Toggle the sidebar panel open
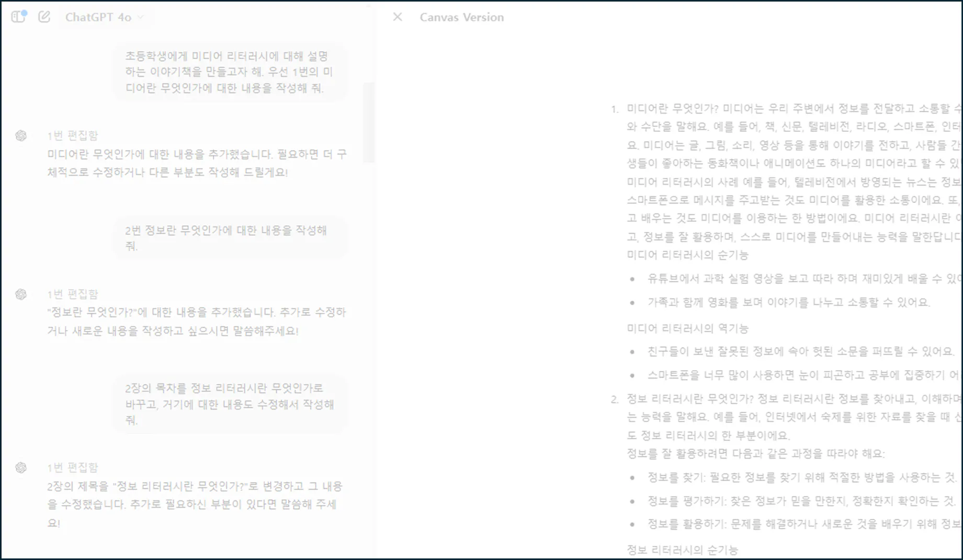 click(19, 16)
